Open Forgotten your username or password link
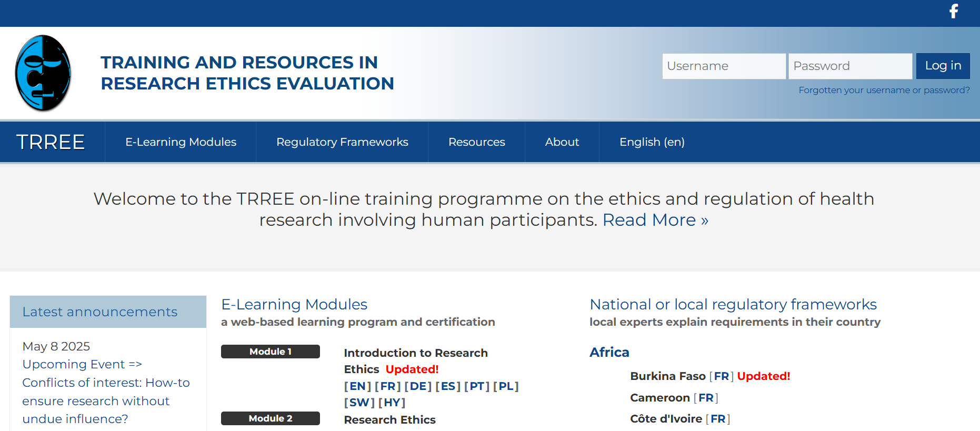Screen dimensions: 980x431 [x=884, y=90]
